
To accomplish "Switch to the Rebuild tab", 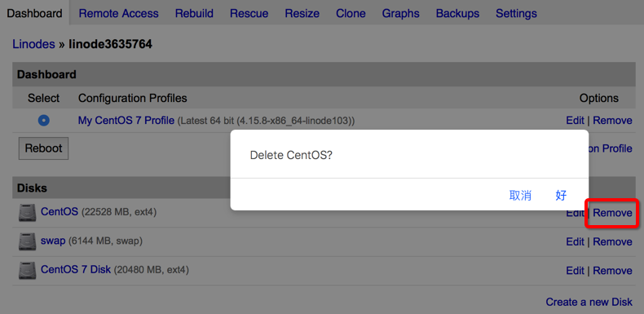I will pyautogui.click(x=194, y=14).
